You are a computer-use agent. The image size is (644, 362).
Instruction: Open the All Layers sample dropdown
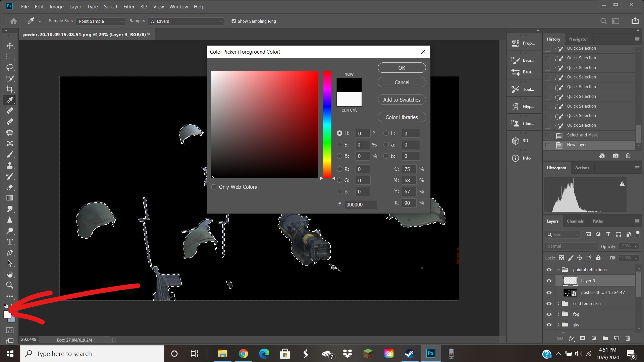(x=186, y=21)
